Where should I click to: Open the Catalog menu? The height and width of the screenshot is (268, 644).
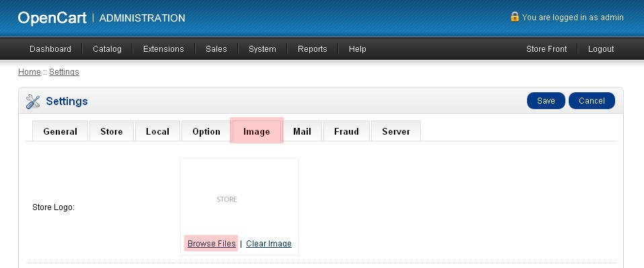(107, 49)
